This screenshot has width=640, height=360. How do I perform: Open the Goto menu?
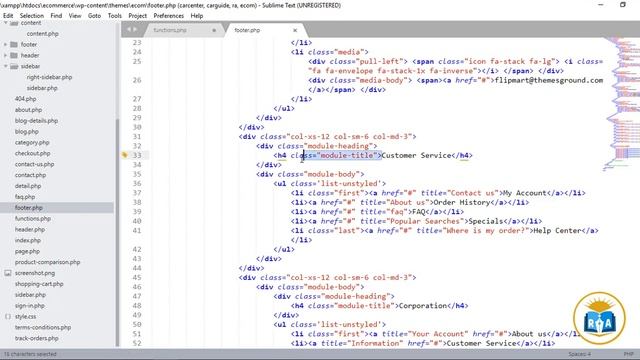(94, 16)
